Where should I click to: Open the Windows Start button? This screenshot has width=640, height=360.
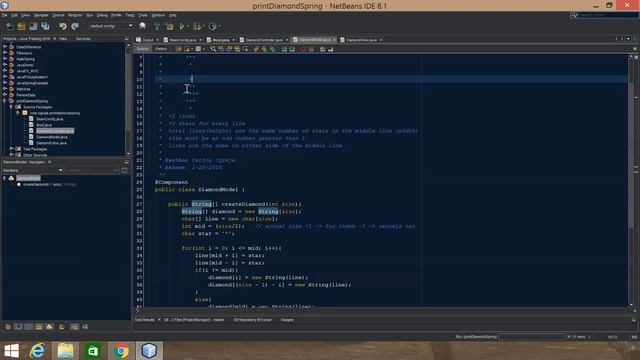point(11,351)
